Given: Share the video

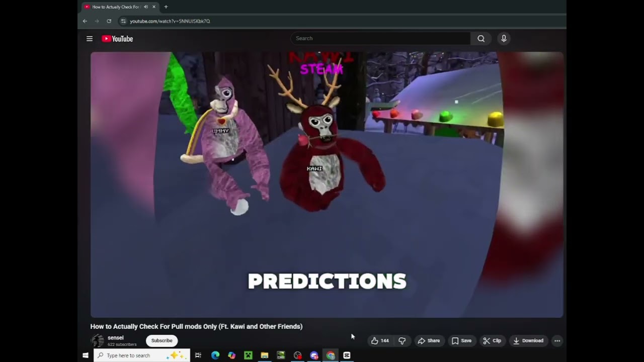Looking at the screenshot, I should coord(429,341).
